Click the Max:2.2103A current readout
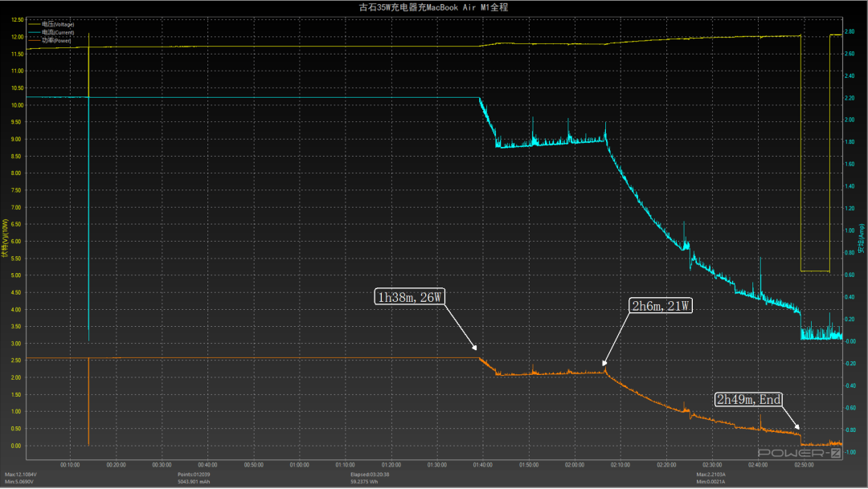The width and height of the screenshot is (868, 489). coord(710,475)
